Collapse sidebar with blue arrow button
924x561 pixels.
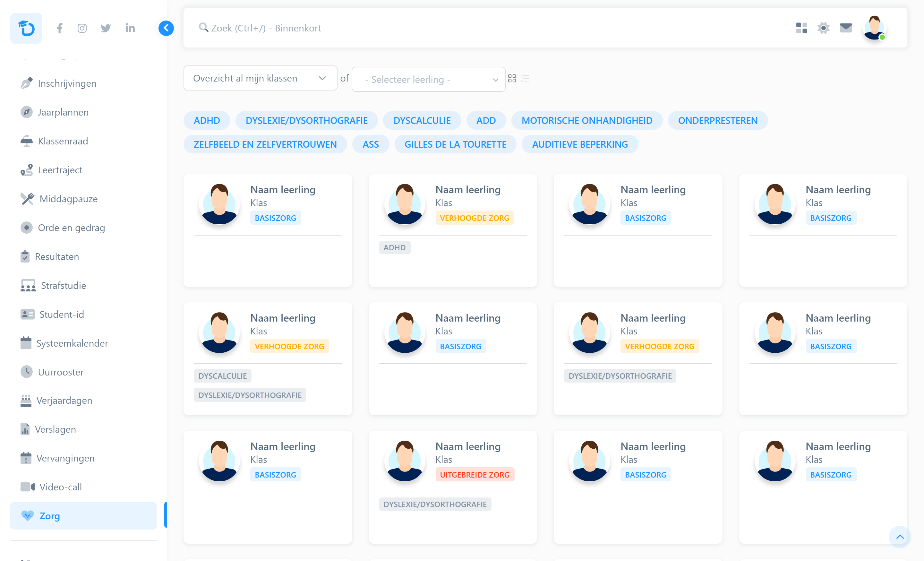click(x=166, y=28)
